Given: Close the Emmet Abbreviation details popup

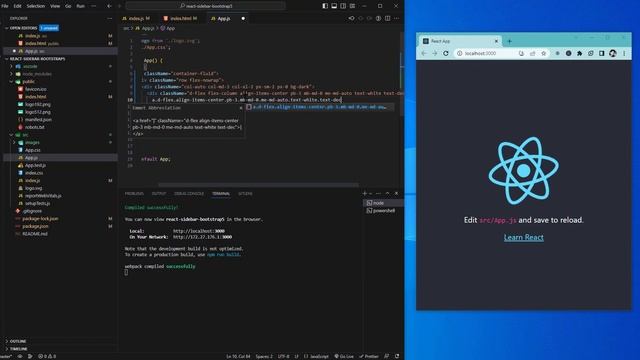Looking at the screenshot, I should pos(241,108).
